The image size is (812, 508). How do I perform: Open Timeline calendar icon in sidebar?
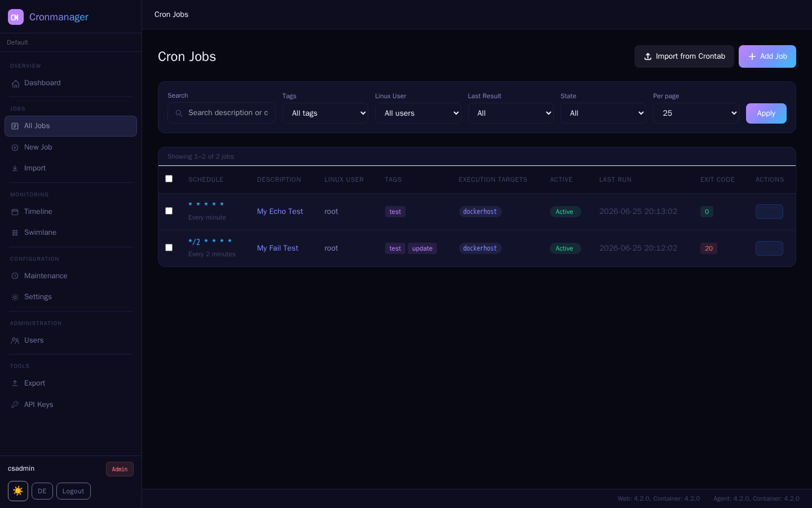(15, 212)
